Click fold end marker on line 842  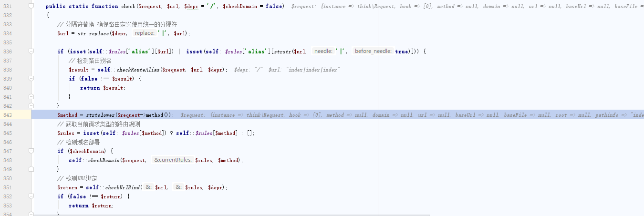[x=31, y=105]
